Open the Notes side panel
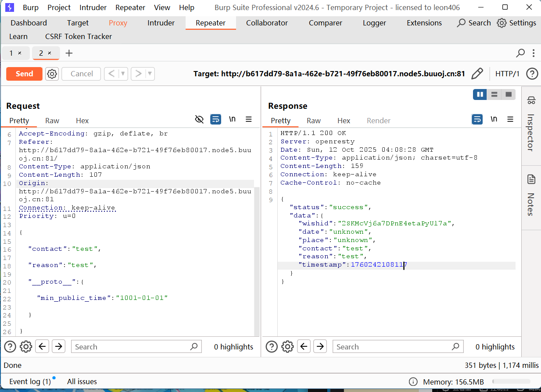The height and width of the screenshot is (392, 541). click(x=531, y=195)
